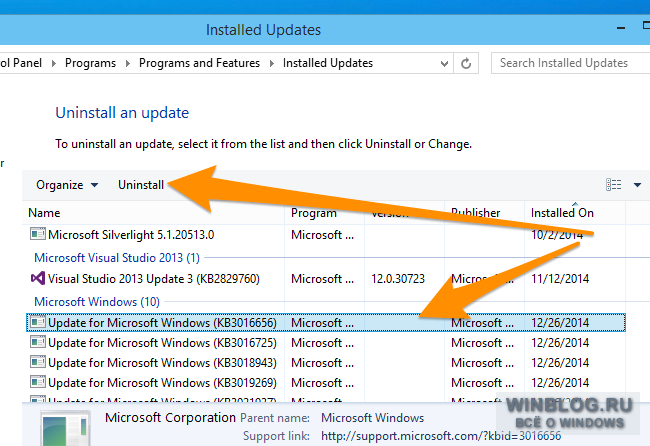
Task: Click the icon of update KB3016656
Action: pos(38,322)
